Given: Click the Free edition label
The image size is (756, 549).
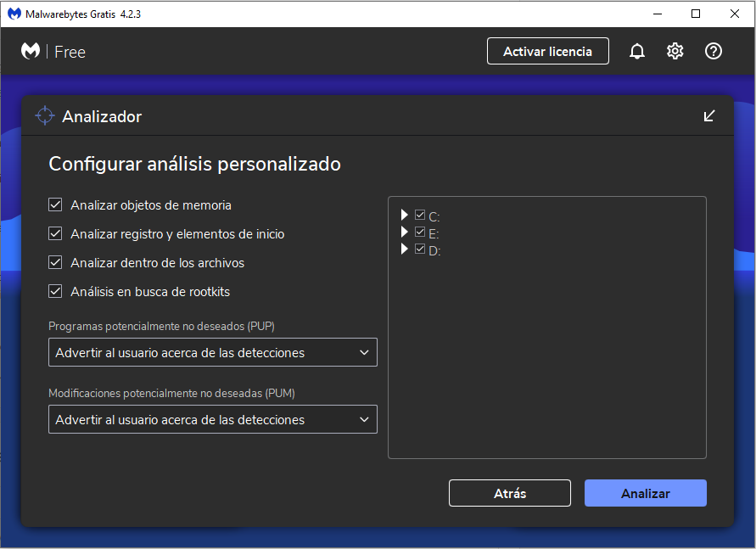Looking at the screenshot, I should (x=70, y=52).
